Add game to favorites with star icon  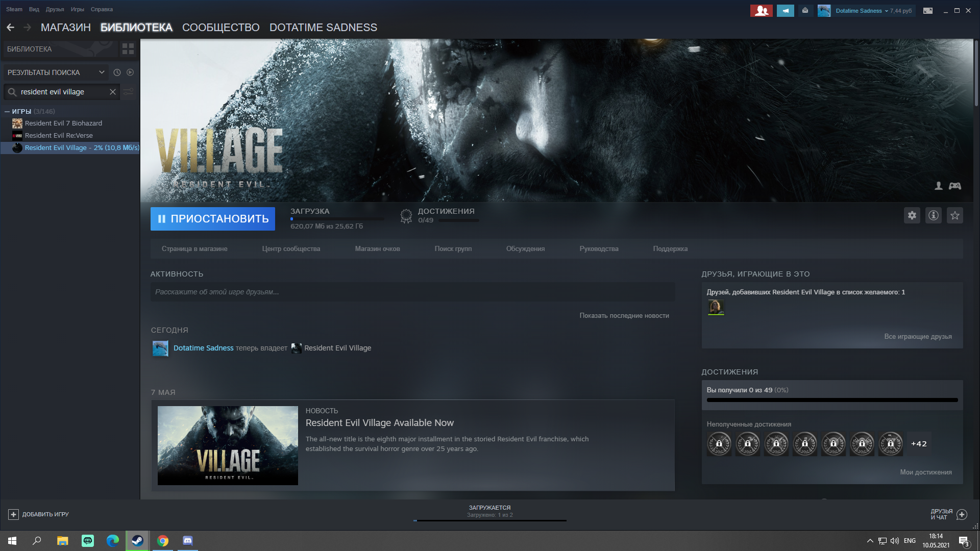954,215
